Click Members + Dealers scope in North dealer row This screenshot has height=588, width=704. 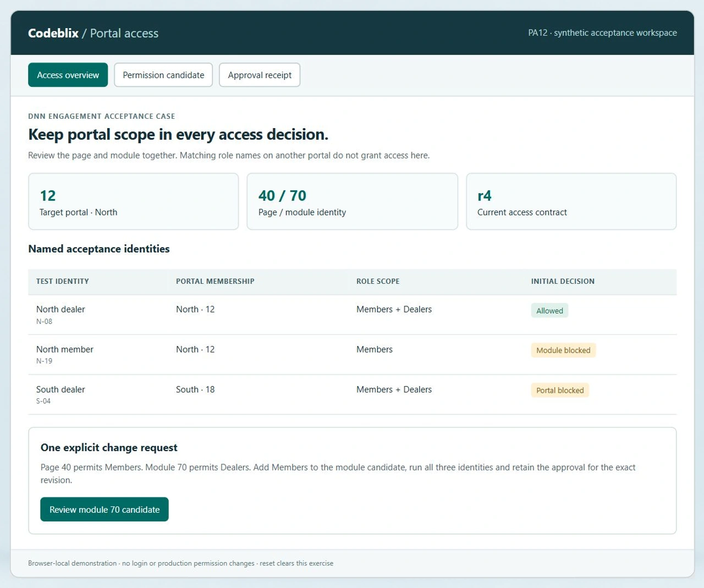click(x=394, y=309)
